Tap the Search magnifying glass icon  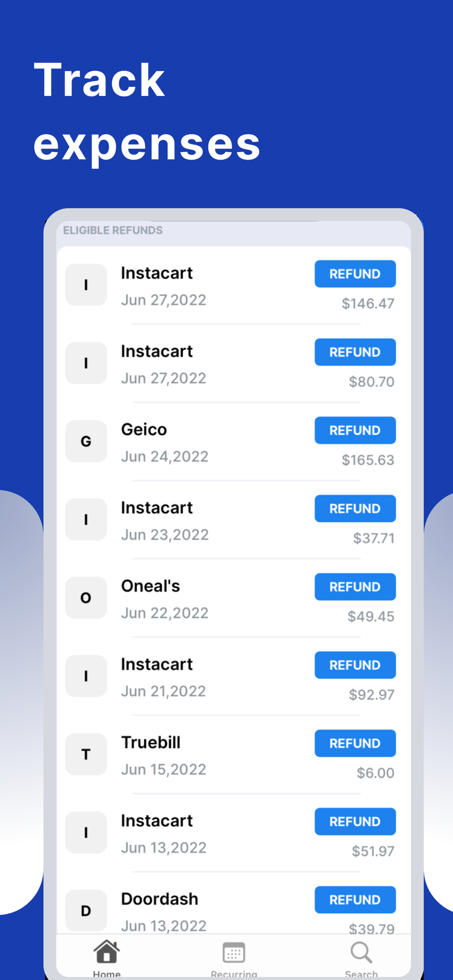[361, 953]
